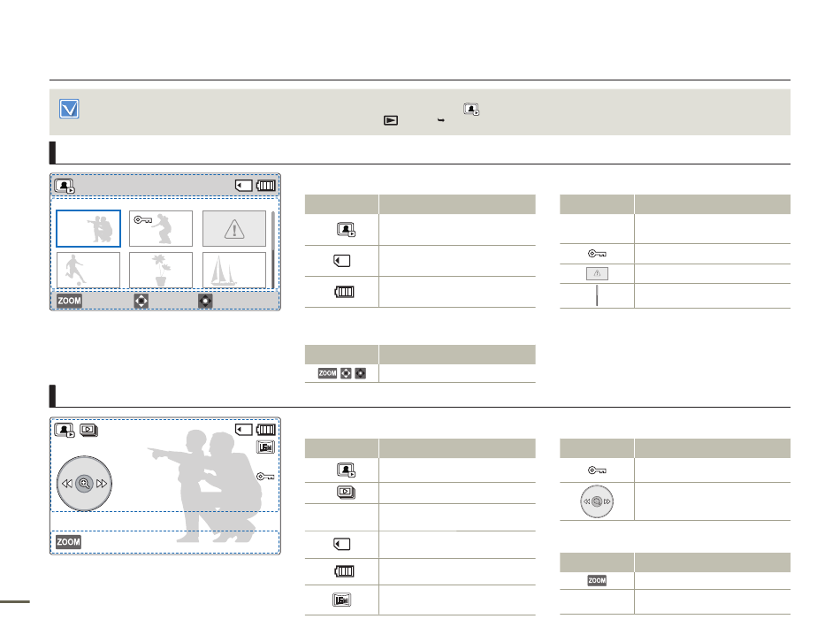Click photo resolution icon in lower indicator table
The width and height of the screenshot is (840, 642).
click(x=342, y=600)
